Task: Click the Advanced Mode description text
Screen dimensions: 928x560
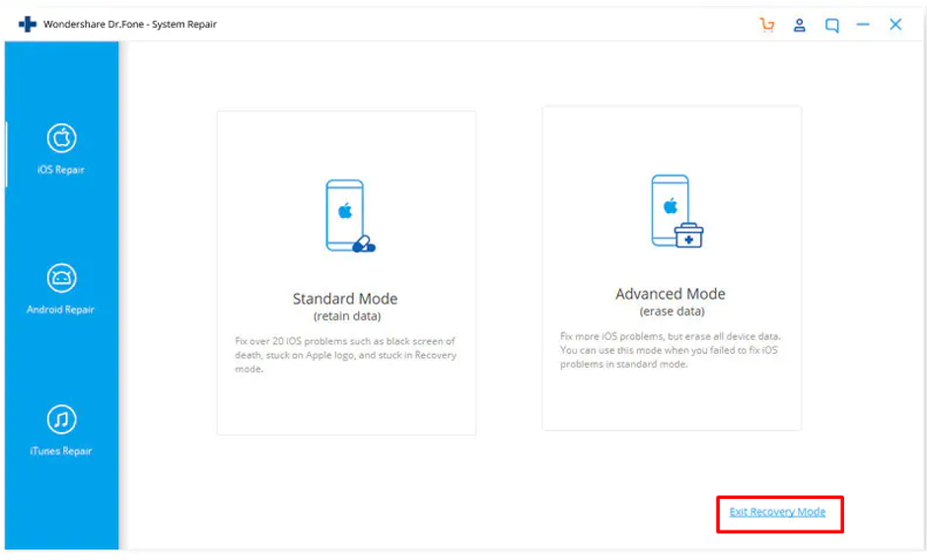Action: (x=670, y=350)
